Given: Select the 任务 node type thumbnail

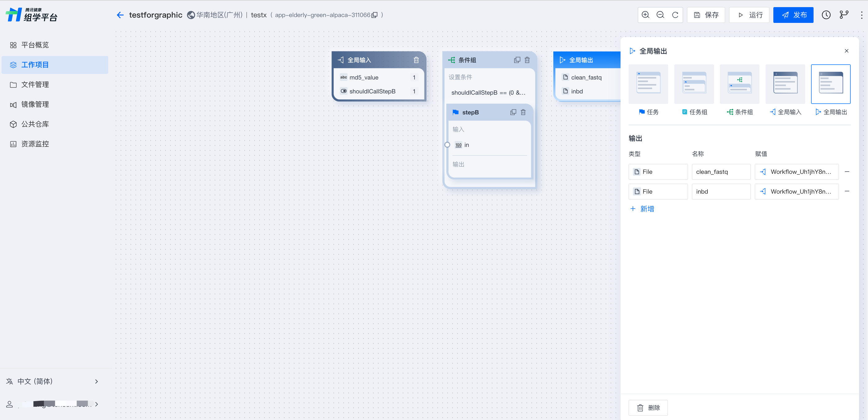Looking at the screenshot, I should pyautogui.click(x=648, y=84).
